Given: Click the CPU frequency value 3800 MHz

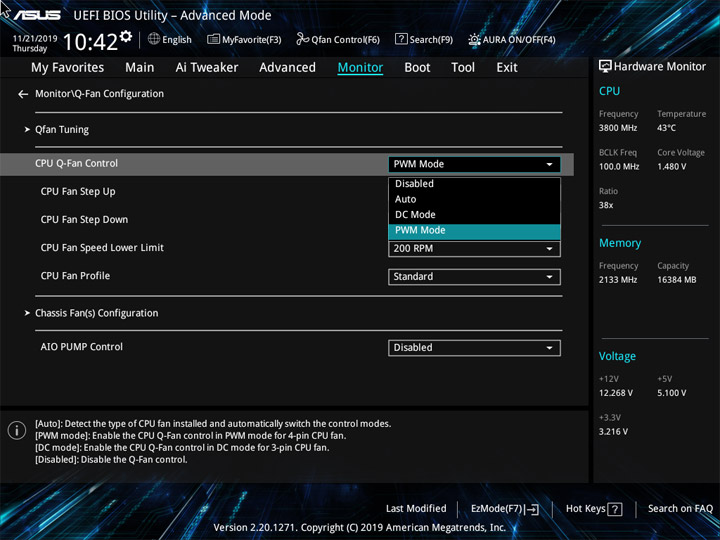Looking at the screenshot, I should click(x=618, y=128).
